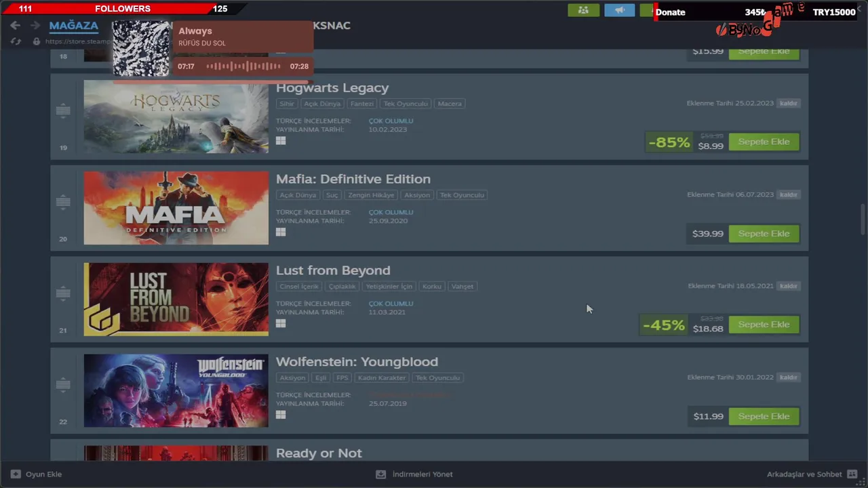Open the blue megaphone announcements button
868x488 pixels.
tap(620, 10)
